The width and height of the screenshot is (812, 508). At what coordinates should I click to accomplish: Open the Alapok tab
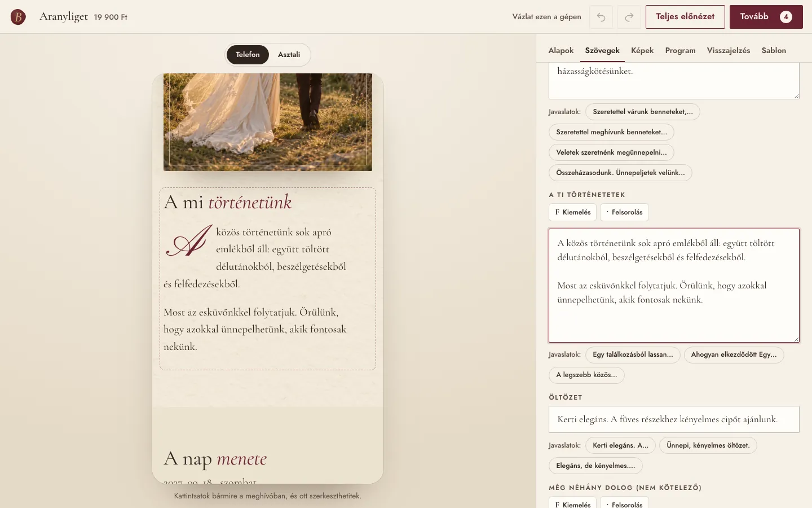561,50
